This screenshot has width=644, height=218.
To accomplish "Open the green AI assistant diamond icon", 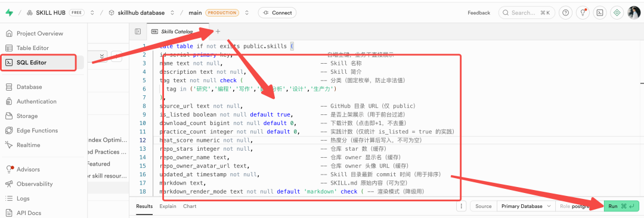I will pos(617,13).
